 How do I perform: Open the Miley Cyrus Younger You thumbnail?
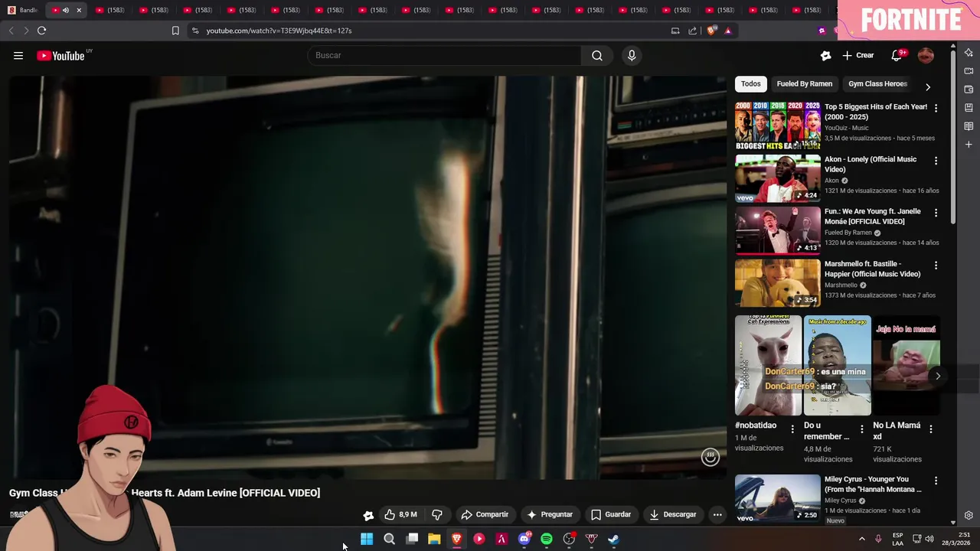tap(777, 499)
